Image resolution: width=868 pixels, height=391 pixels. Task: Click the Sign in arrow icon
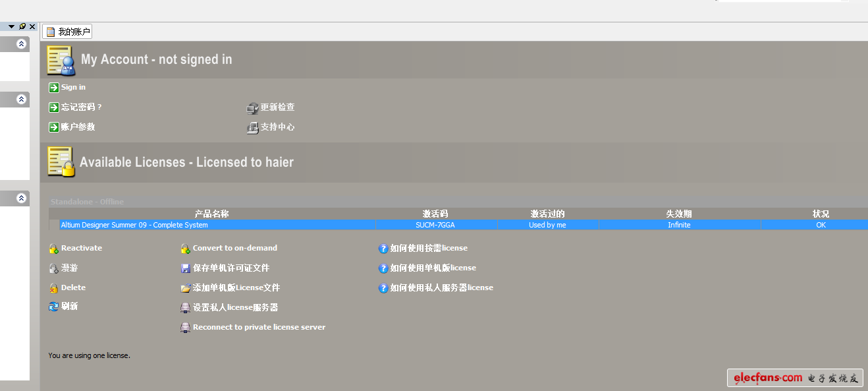click(54, 88)
